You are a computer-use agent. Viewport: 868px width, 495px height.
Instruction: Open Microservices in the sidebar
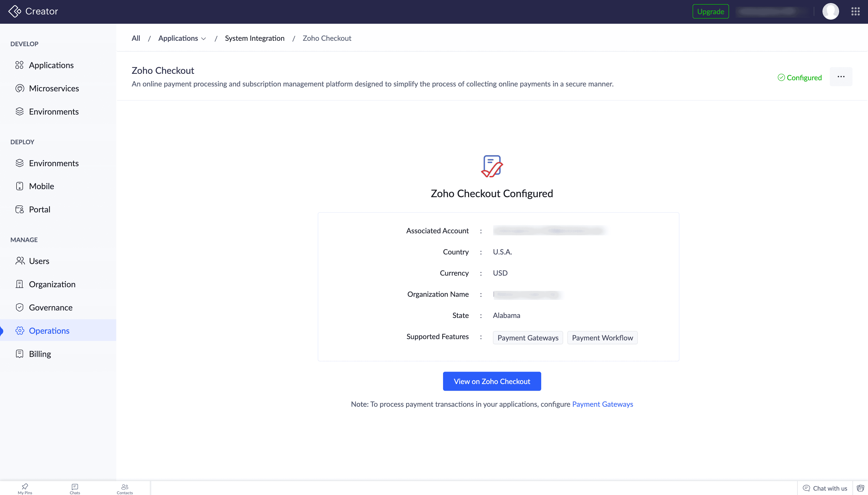tap(54, 88)
